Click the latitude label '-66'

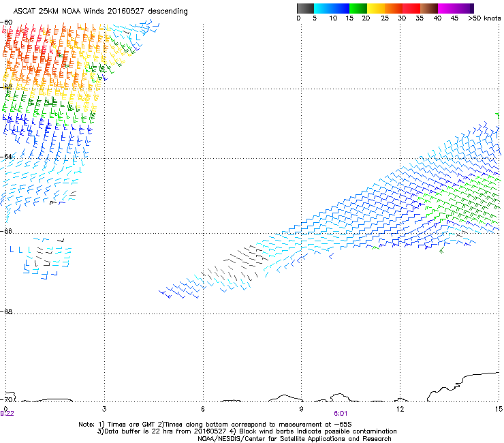coord(6,231)
